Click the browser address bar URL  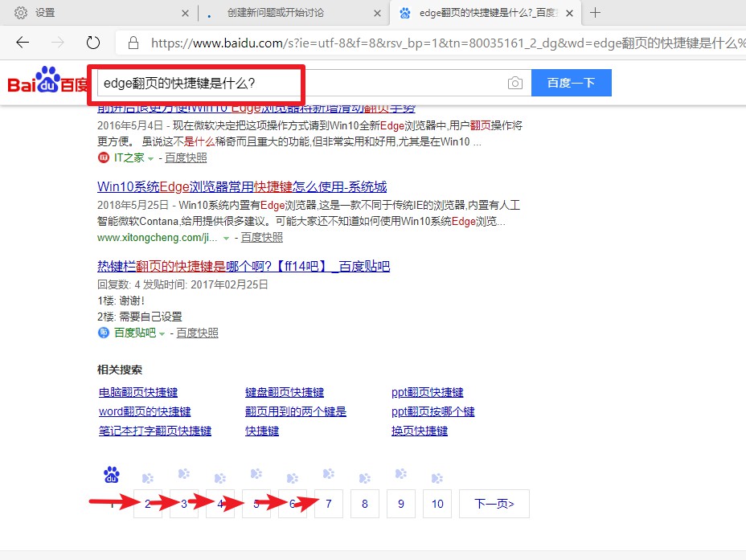(447, 43)
